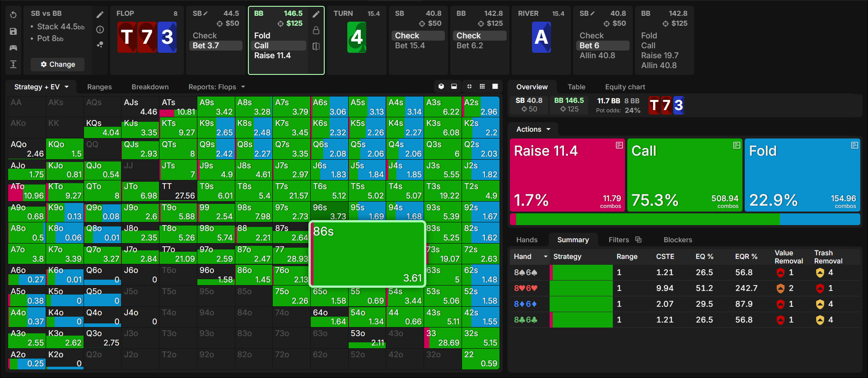Viewport: 868px width, 378px height.
Task: Click the Change button
Action: tap(58, 65)
